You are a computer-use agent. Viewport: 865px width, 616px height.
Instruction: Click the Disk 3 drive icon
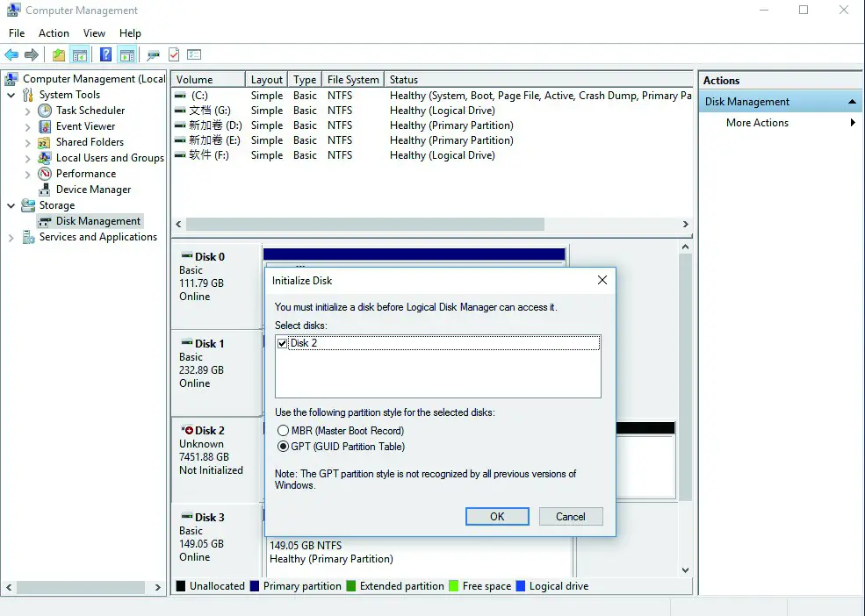(187, 517)
